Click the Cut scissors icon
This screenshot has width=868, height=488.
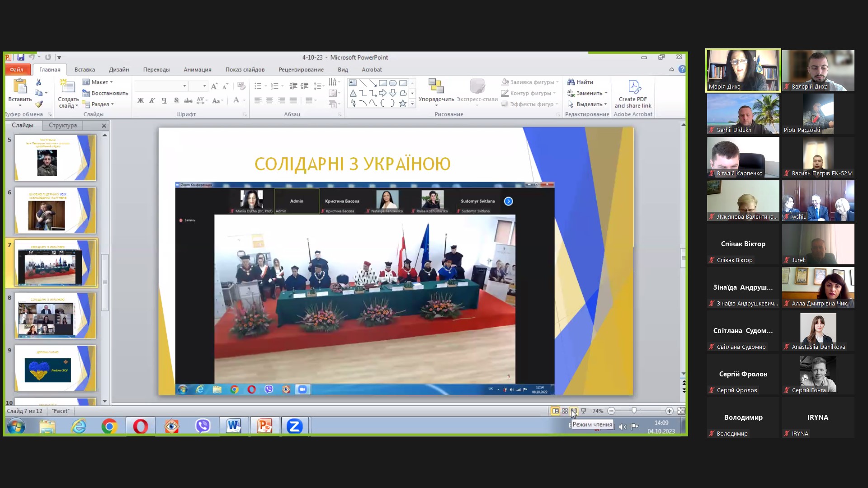(x=38, y=82)
